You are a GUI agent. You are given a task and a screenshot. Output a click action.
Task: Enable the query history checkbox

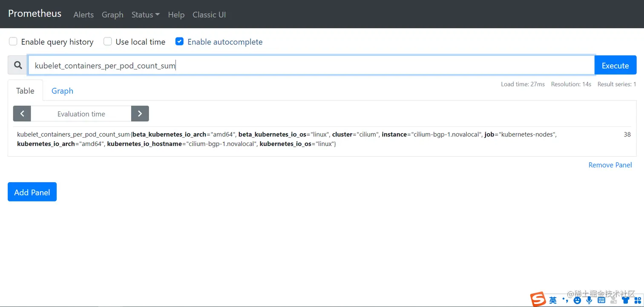[13, 41]
